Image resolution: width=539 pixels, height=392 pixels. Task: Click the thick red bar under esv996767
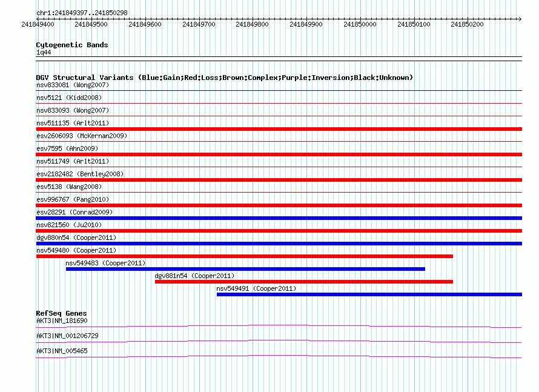click(279, 205)
